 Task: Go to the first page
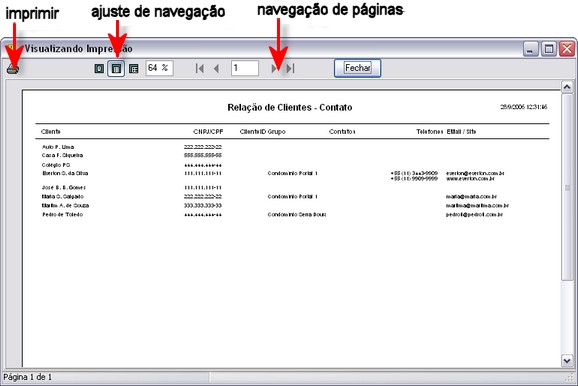click(x=200, y=69)
